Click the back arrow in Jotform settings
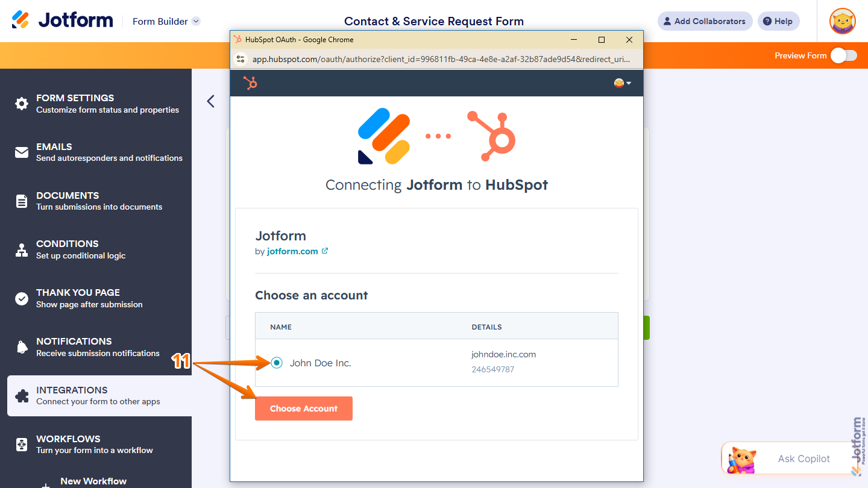This screenshot has height=488, width=868. click(210, 101)
